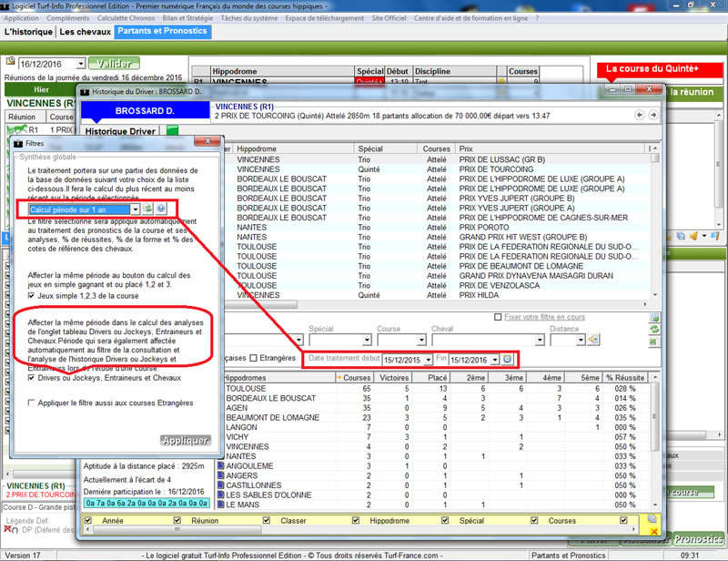This screenshot has width=728, height=561.
Task: Toggle Jeux simple 1,2,3 de la course
Action: (x=34, y=296)
